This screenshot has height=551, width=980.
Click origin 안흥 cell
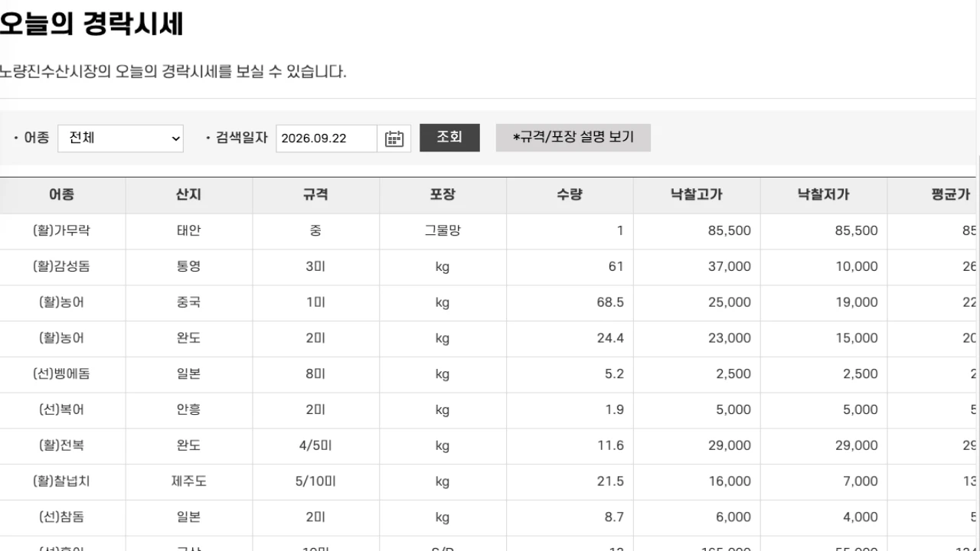pos(189,409)
